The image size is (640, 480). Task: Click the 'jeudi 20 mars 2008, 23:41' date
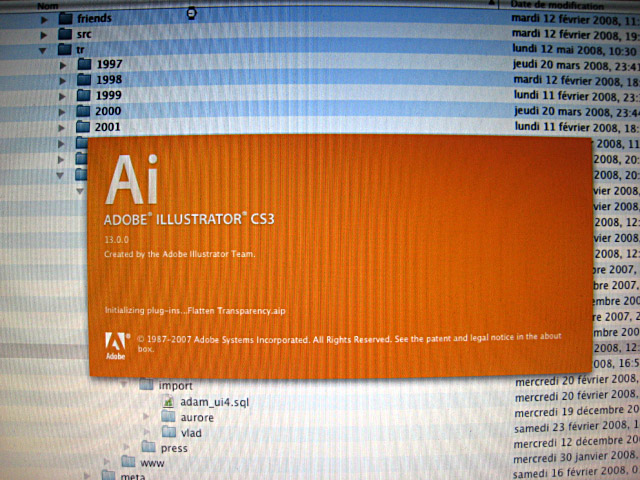point(576,65)
